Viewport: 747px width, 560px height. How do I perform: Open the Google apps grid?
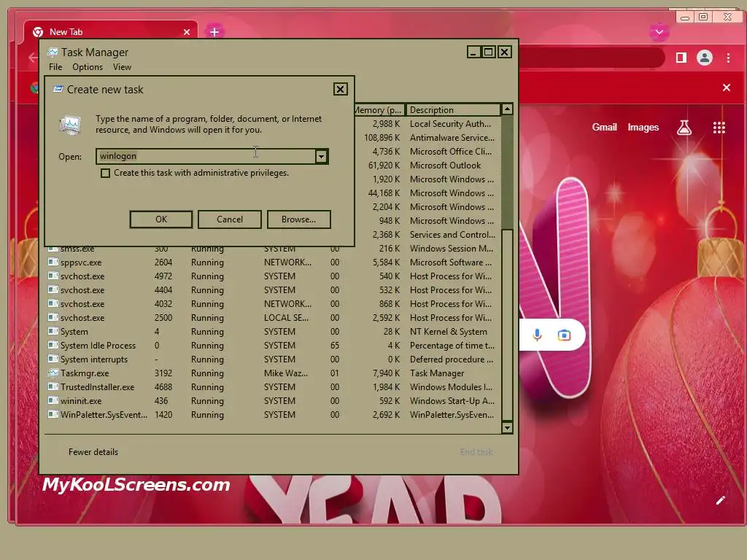[719, 127]
